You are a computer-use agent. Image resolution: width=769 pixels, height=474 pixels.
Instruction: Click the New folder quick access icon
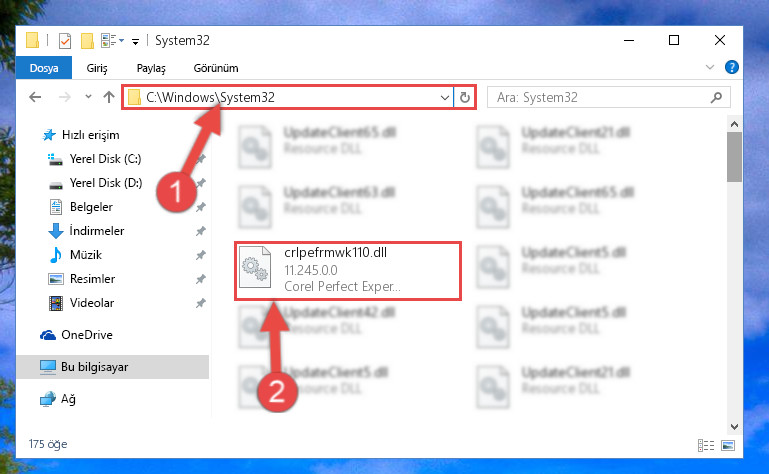pyautogui.click(x=87, y=41)
